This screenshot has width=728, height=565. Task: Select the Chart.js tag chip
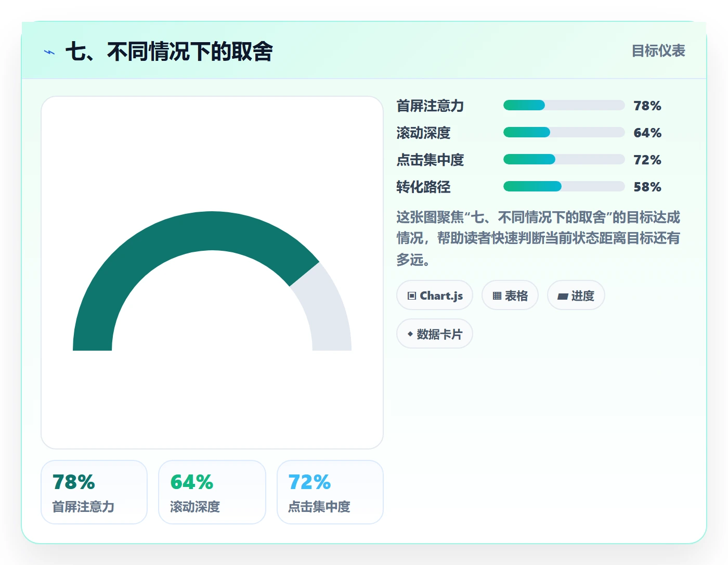(435, 296)
